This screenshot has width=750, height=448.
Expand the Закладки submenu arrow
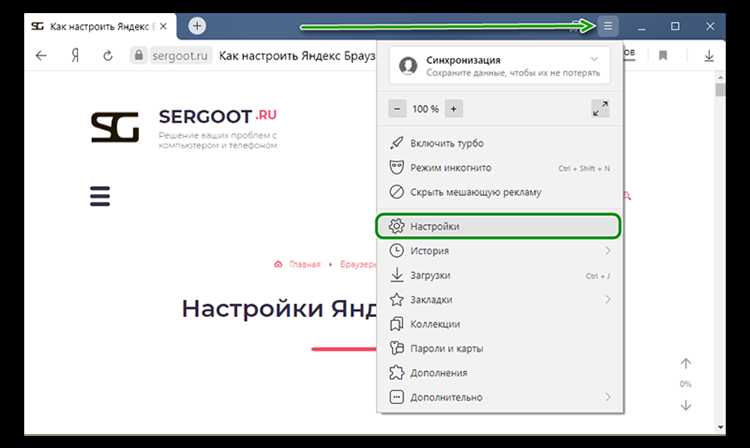(607, 300)
